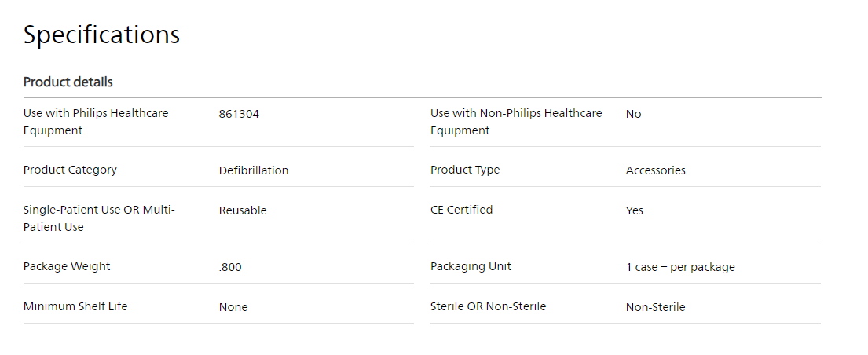Select the Defibrillation category value
The image size is (868, 355).
[x=254, y=170]
